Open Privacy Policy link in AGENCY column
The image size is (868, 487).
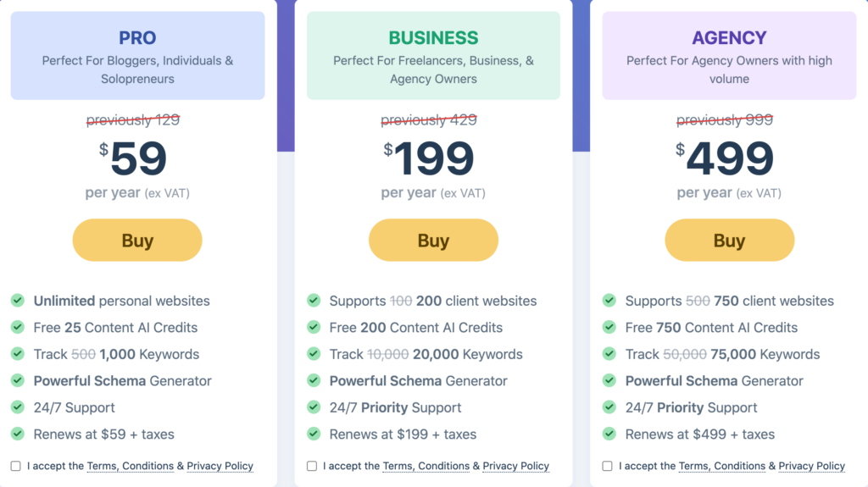811,466
